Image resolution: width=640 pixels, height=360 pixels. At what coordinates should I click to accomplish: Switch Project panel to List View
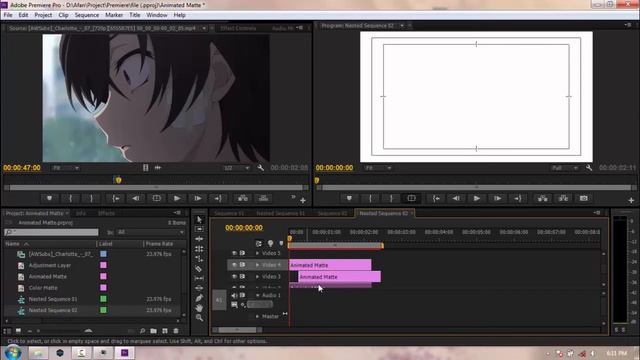coord(7,331)
